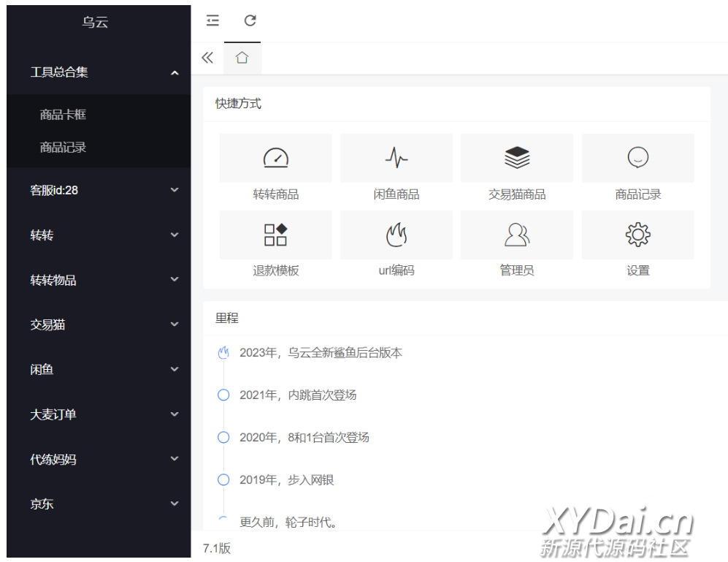Click the double-left arrow tab scroll icon
728x562 pixels.
point(207,58)
